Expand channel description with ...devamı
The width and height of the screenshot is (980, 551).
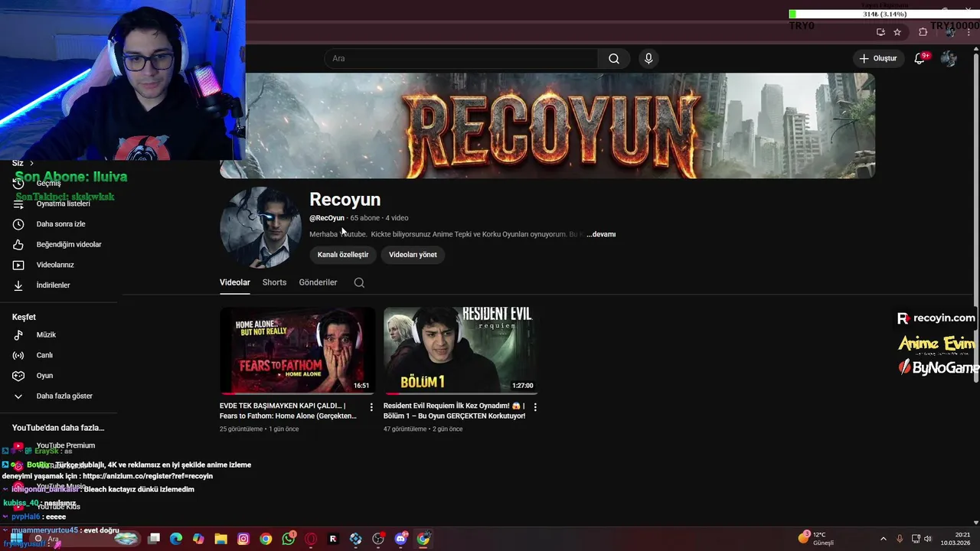click(x=601, y=234)
